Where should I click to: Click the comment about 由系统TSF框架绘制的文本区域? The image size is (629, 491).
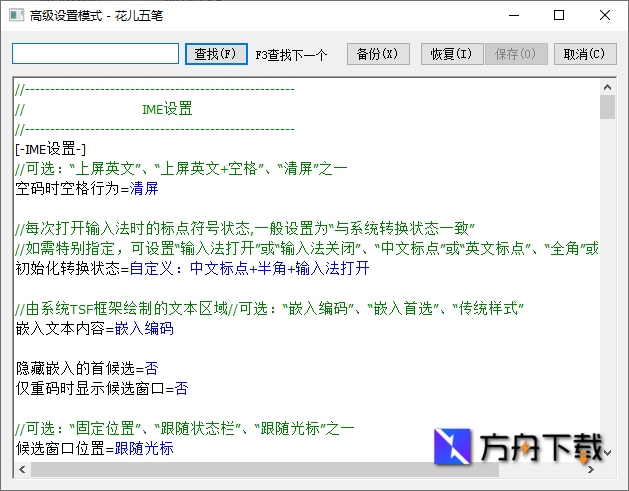coord(270,308)
